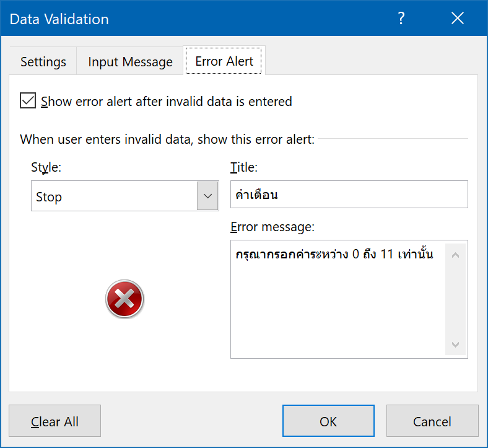Close the Data Validation dialog

coord(458,18)
